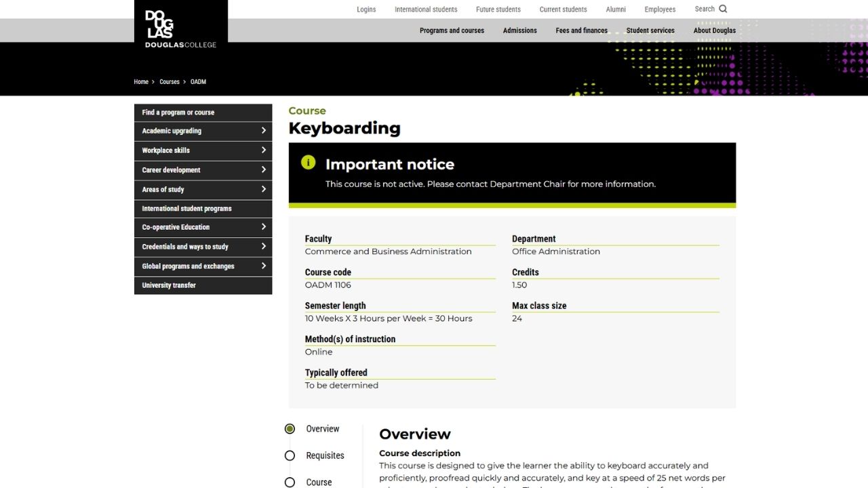
Task: Open the Future students link
Action: (x=498, y=9)
